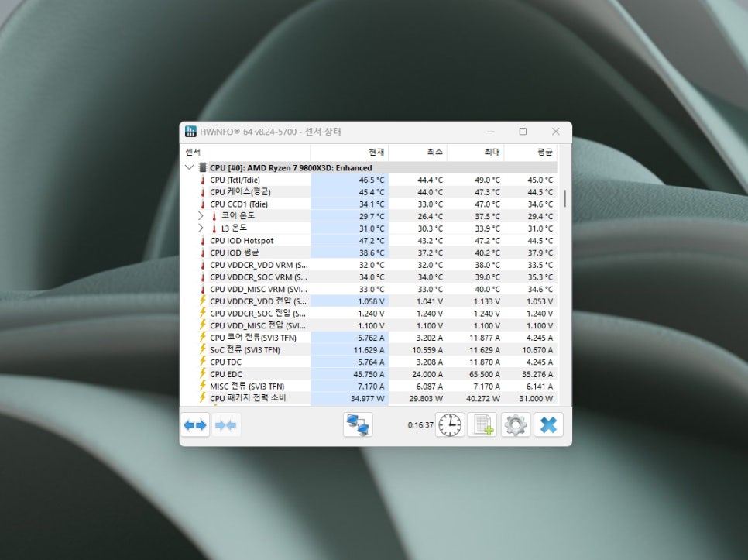Open sensor settings with the gear icon
Image resolution: width=748 pixels, height=560 pixels.
[x=516, y=425]
